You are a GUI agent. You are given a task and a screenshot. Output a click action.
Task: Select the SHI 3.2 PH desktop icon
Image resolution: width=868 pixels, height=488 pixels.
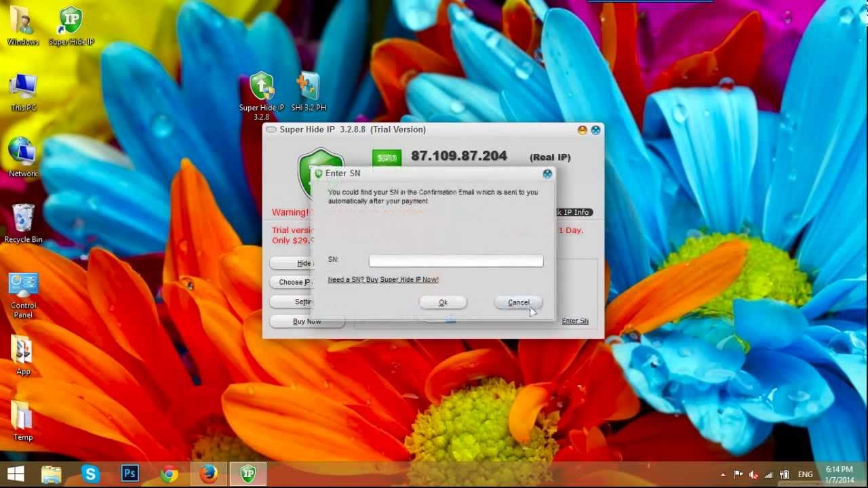309,92
